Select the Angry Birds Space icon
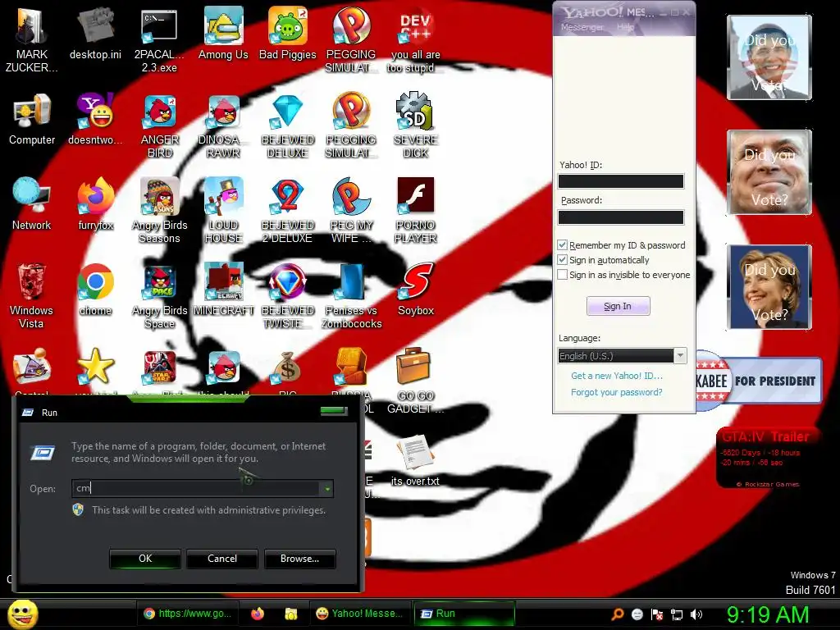 pyautogui.click(x=160, y=296)
